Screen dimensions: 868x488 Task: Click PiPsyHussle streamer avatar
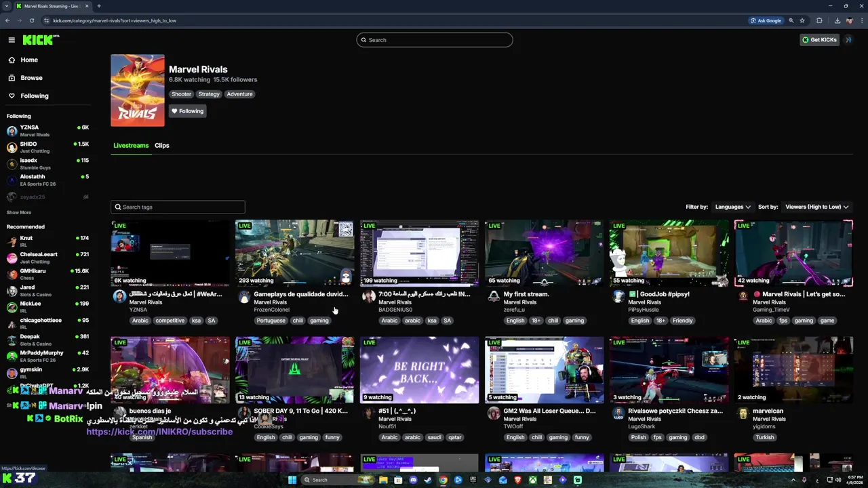pos(618,297)
